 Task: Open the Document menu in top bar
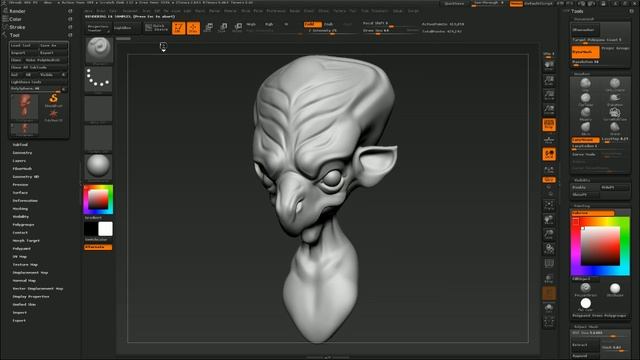click(x=130, y=11)
